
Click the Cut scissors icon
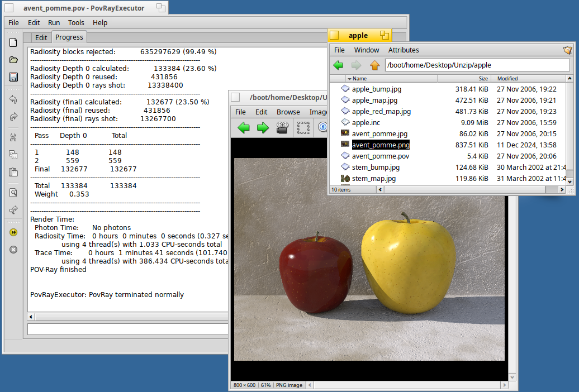coord(13,138)
